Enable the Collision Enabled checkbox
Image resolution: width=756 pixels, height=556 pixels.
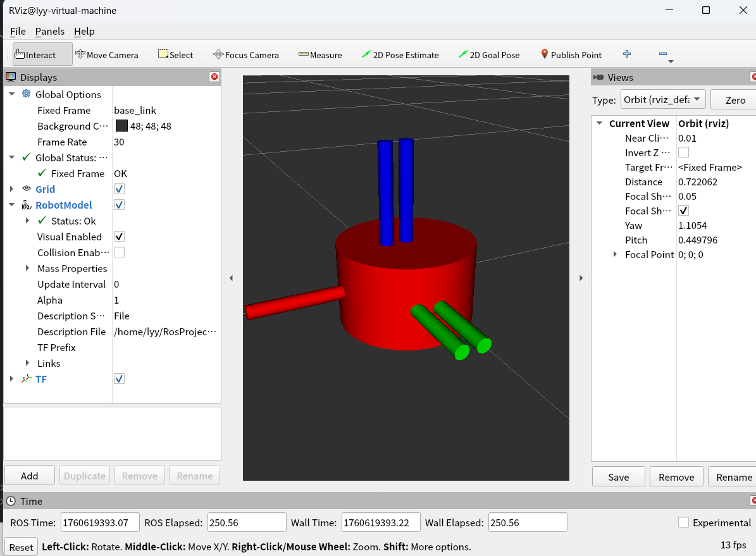(119, 252)
